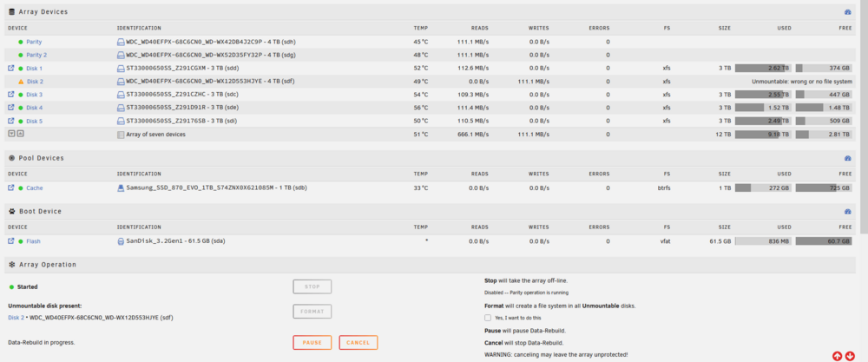Open the Disk 4 external browse icon
This screenshot has width=868, height=362.
(x=11, y=108)
